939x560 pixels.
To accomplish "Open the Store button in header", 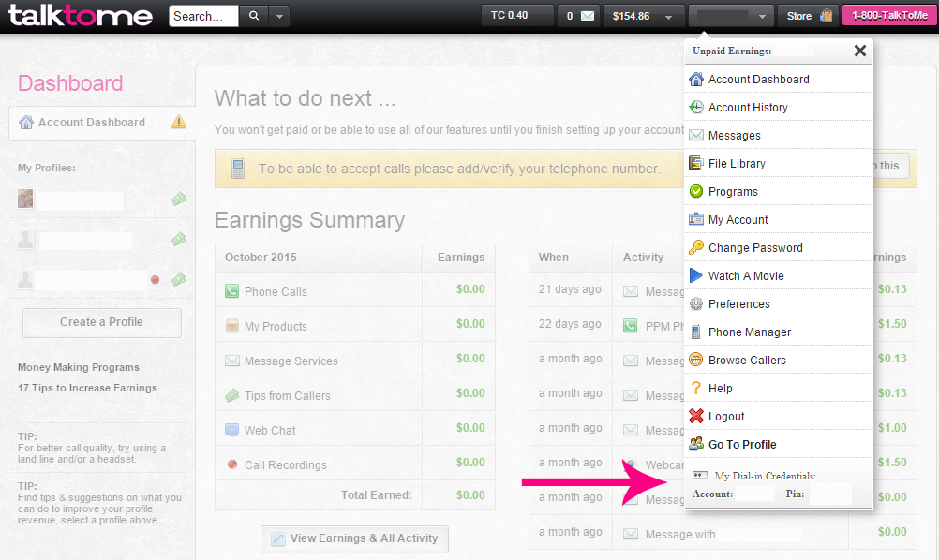I will click(x=809, y=16).
